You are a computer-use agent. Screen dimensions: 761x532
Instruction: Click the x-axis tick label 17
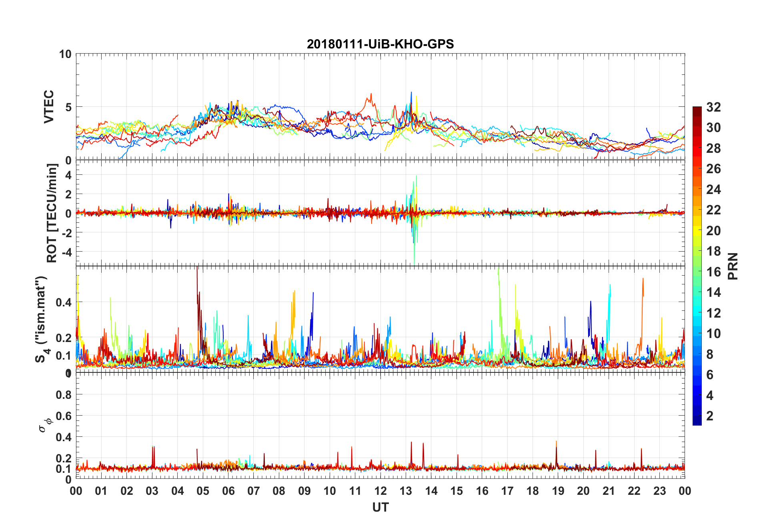tap(507, 491)
